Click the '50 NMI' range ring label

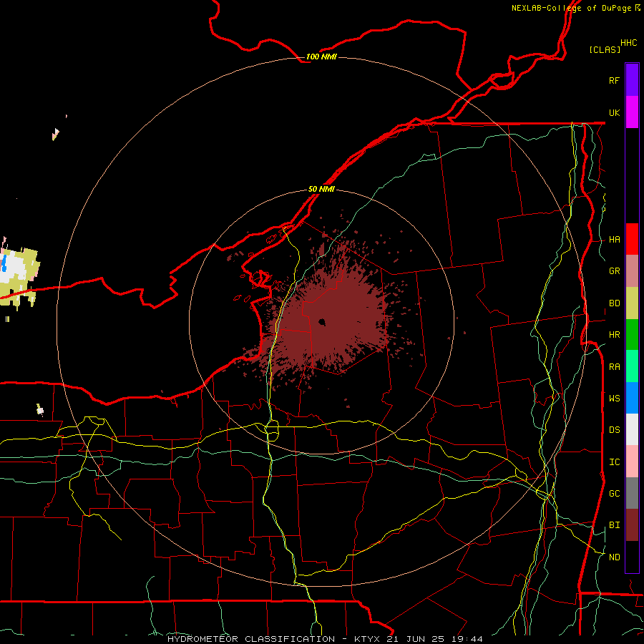coord(321,190)
